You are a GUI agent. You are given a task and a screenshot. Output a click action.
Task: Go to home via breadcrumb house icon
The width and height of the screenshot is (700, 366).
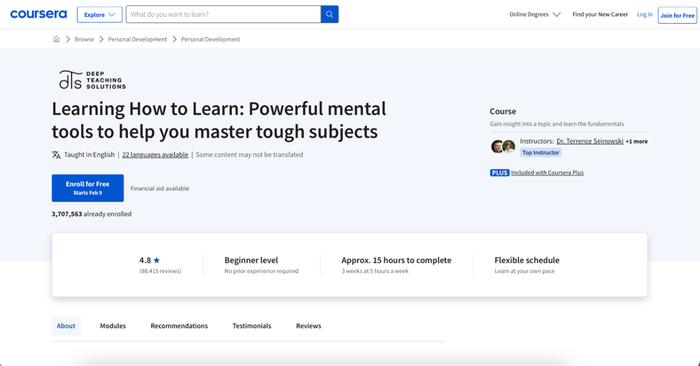(56, 39)
